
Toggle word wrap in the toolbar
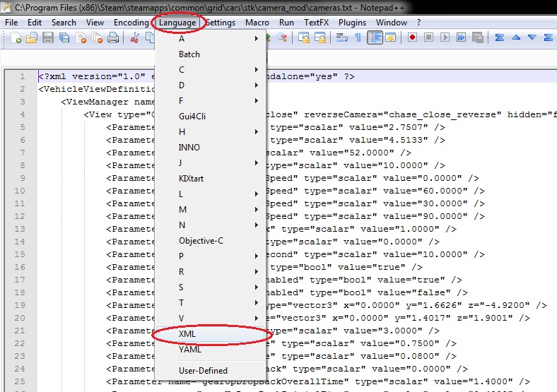coord(341,37)
